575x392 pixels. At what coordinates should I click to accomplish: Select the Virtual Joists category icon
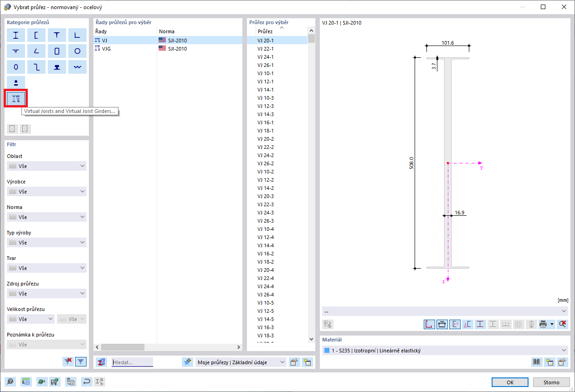coord(16,98)
